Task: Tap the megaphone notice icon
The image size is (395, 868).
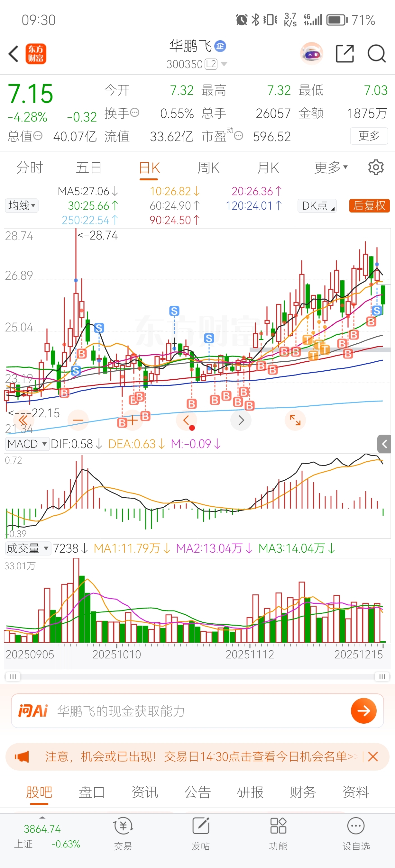Action: (22, 757)
